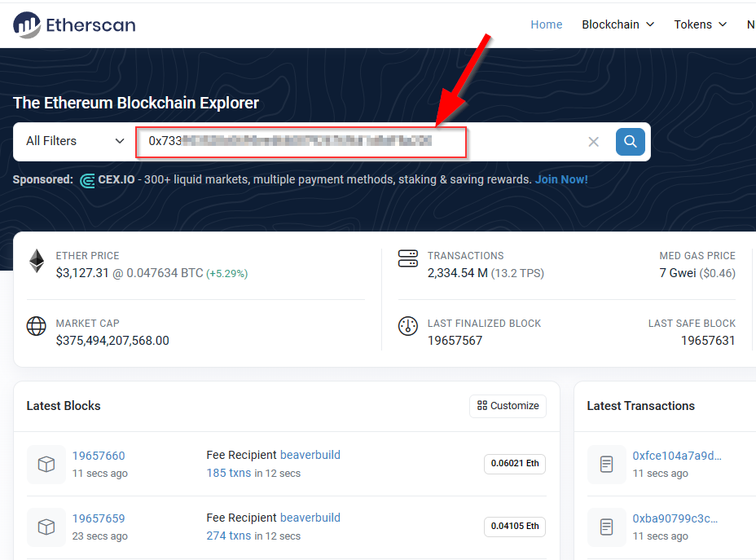Click the last safe block 19657631
This screenshot has height=560, width=756.
click(708, 341)
